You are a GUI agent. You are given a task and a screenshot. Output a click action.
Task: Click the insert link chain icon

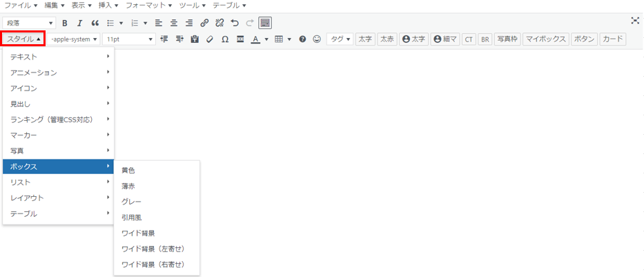(204, 23)
